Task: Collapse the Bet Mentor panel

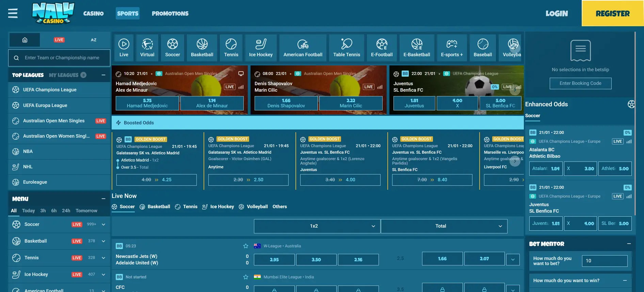Action: 629,244
